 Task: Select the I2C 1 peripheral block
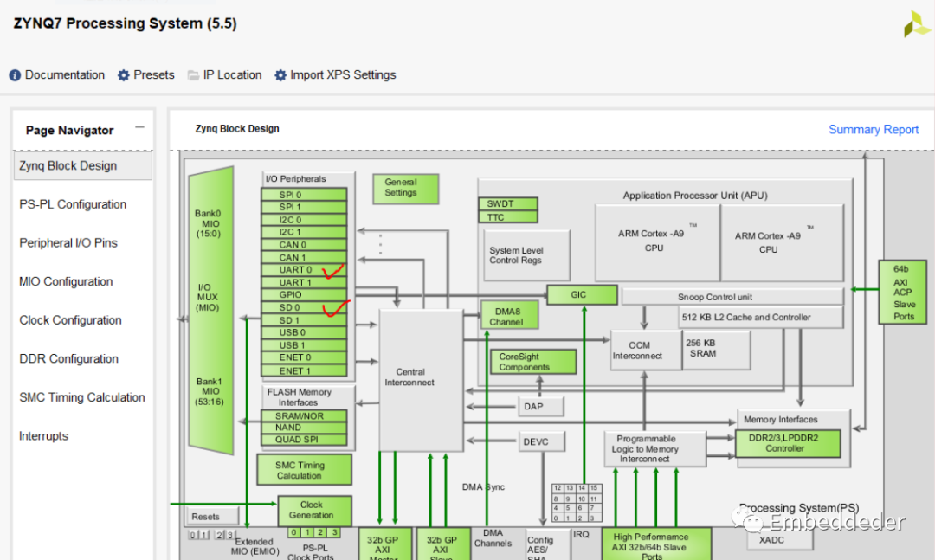(x=304, y=232)
